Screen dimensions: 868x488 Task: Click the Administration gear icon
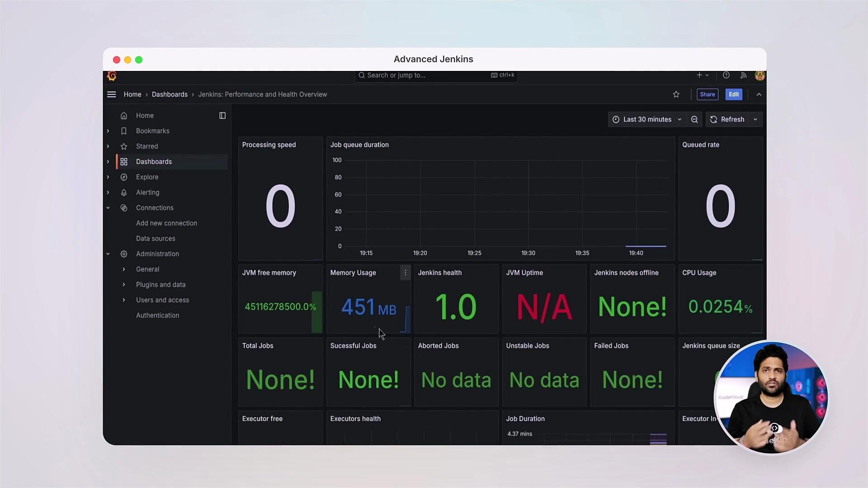click(124, 254)
